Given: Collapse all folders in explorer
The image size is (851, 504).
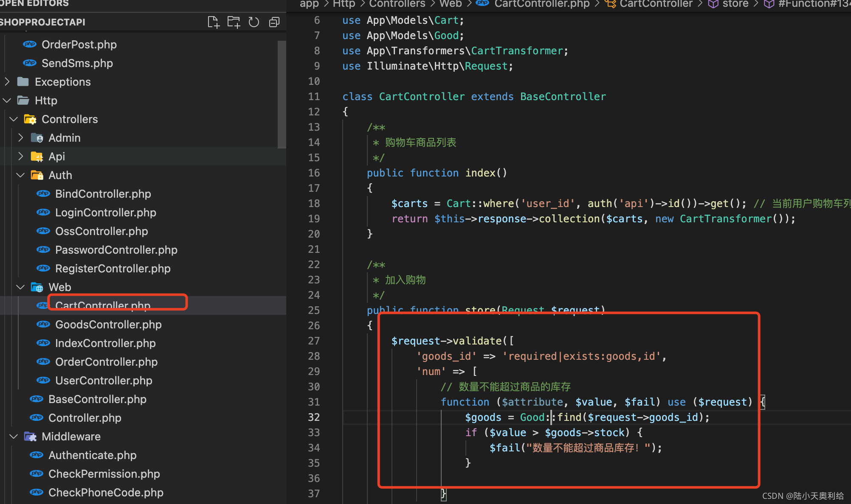Looking at the screenshot, I should point(274,22).
